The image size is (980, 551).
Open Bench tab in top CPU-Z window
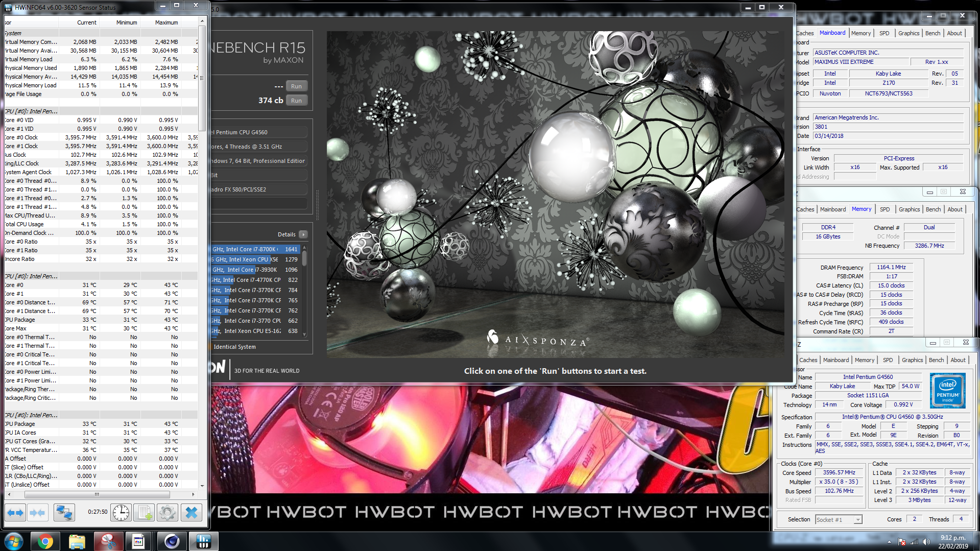pyautogui.click(x=933, y=33)
